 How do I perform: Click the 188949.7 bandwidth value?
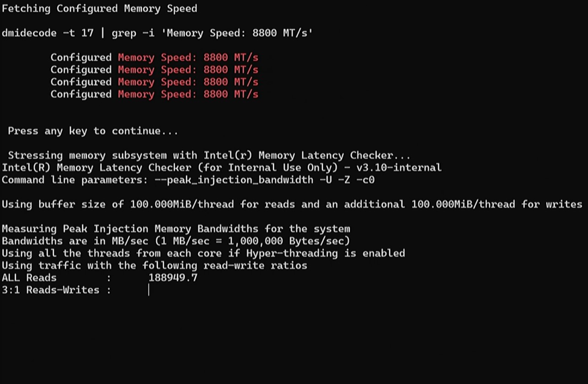pos(173,278)
